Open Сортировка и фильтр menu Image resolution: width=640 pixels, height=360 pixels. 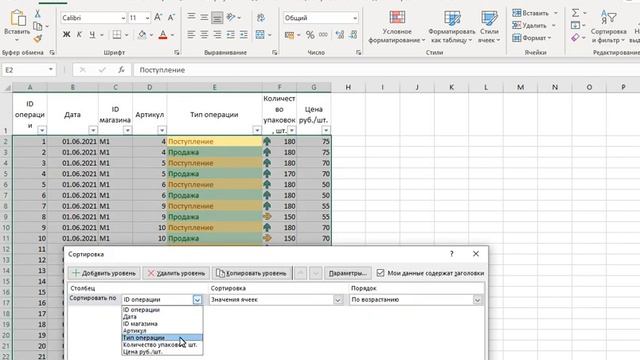click(608, 27)
